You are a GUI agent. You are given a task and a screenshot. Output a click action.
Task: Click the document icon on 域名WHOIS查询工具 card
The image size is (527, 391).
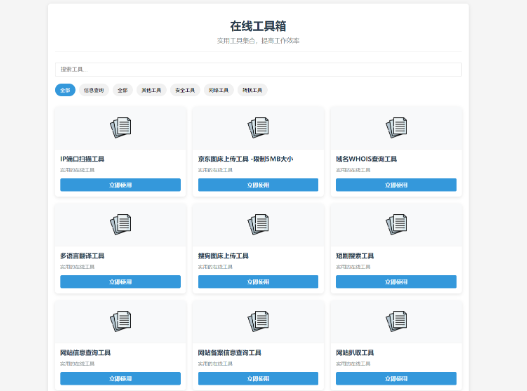pyautogui.click(x=396, y=127)
